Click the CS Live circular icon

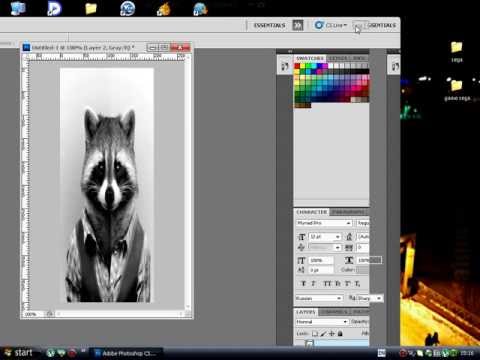point(319,25)
